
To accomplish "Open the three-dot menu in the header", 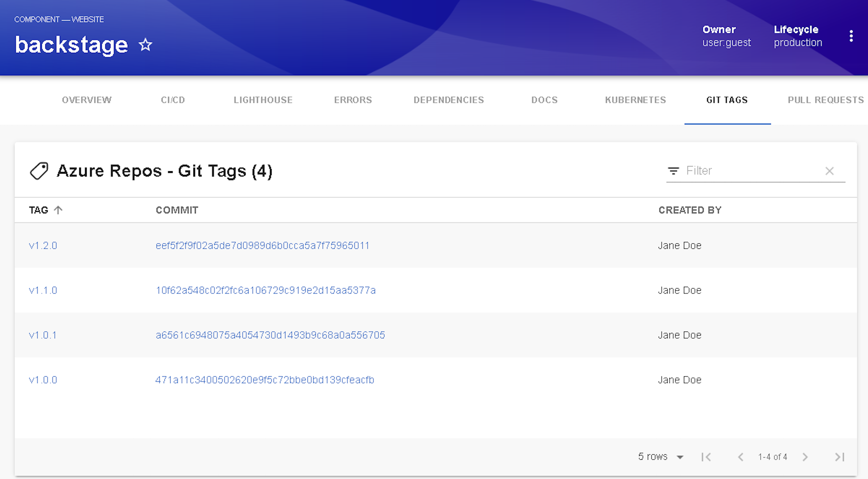I will [x=851, y=36].
